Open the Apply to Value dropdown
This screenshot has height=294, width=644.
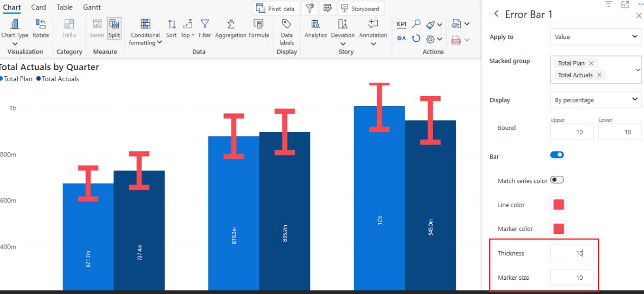pyautogui.click(x=595, y=37)
